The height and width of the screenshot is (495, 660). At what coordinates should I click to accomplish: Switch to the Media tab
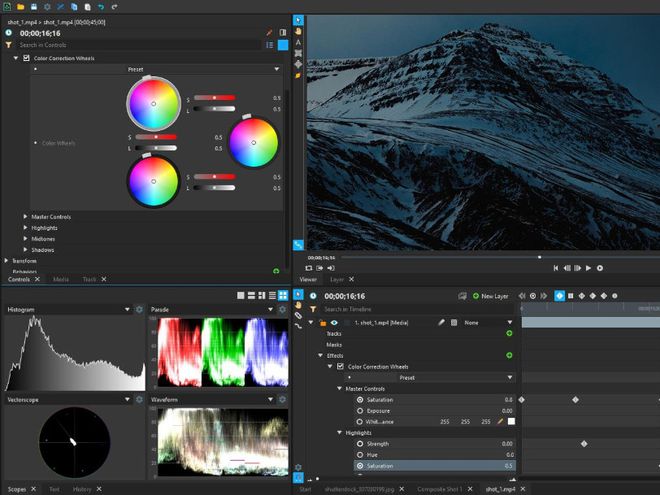(x=61, y=279)
